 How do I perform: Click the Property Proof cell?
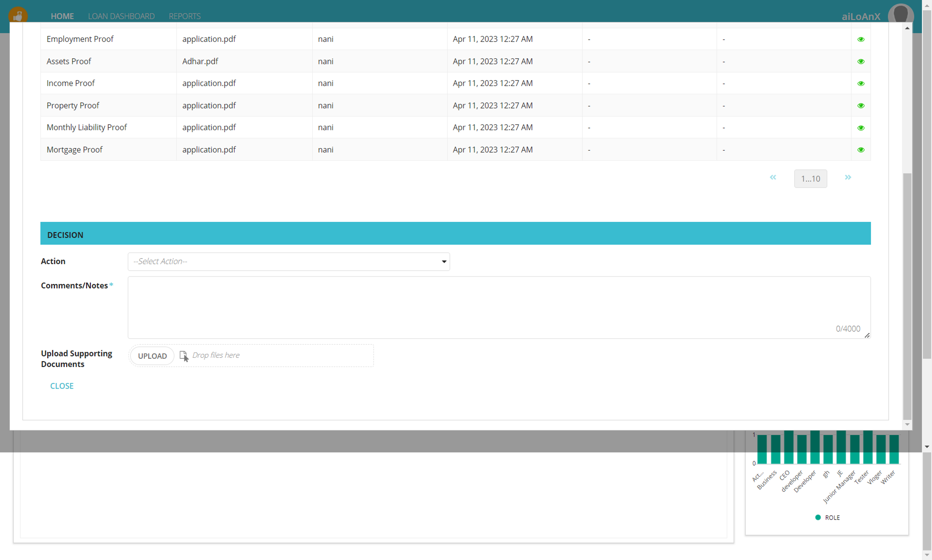[109, 105]
